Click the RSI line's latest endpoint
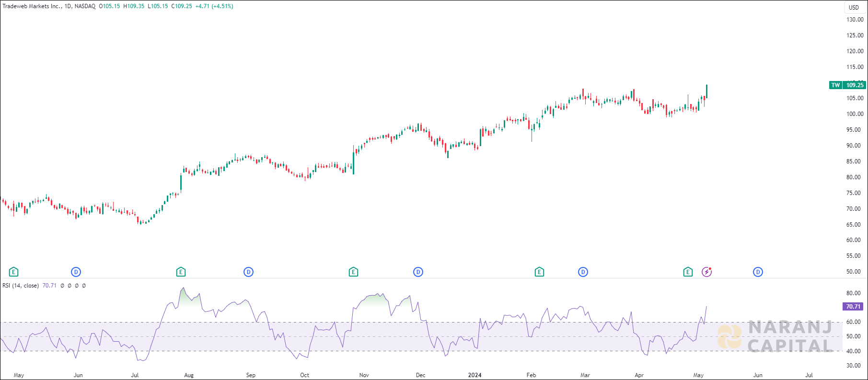The height and width of the screenshot is (380, 868). point(706,307)
